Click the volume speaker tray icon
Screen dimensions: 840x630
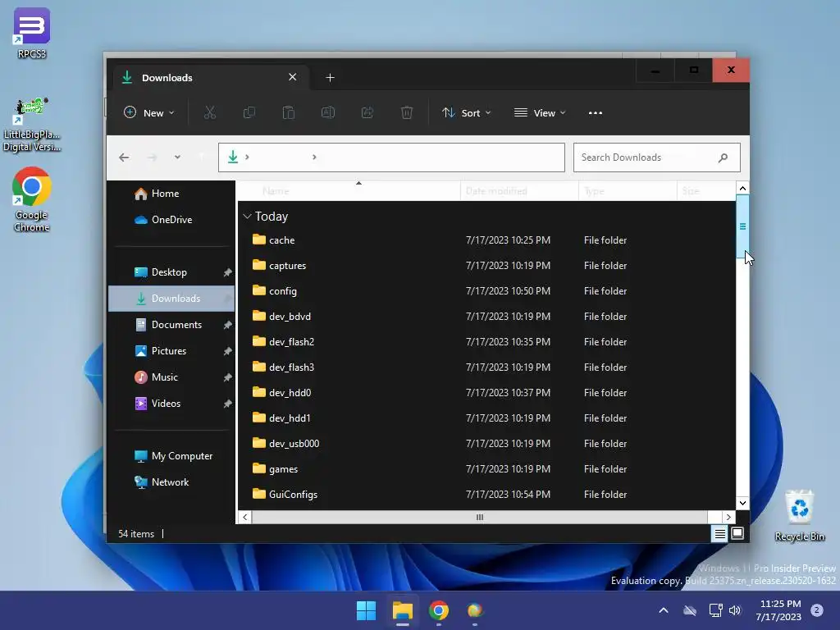point(735,610)
